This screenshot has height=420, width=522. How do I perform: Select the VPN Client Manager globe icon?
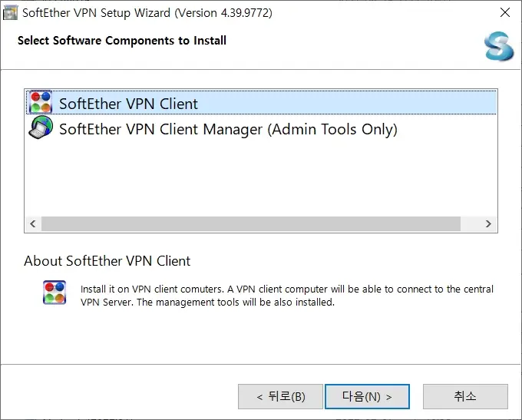[x=41, y=127]
